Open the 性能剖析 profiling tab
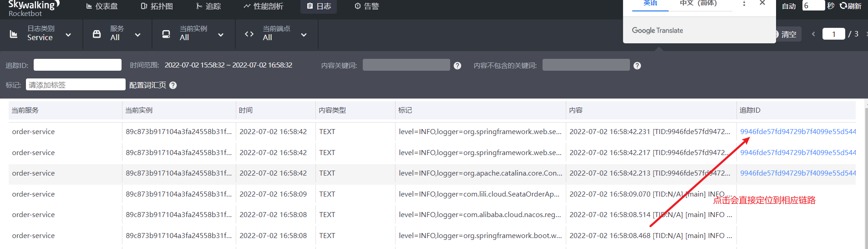The image size is (868, 249). coord(263,6)
